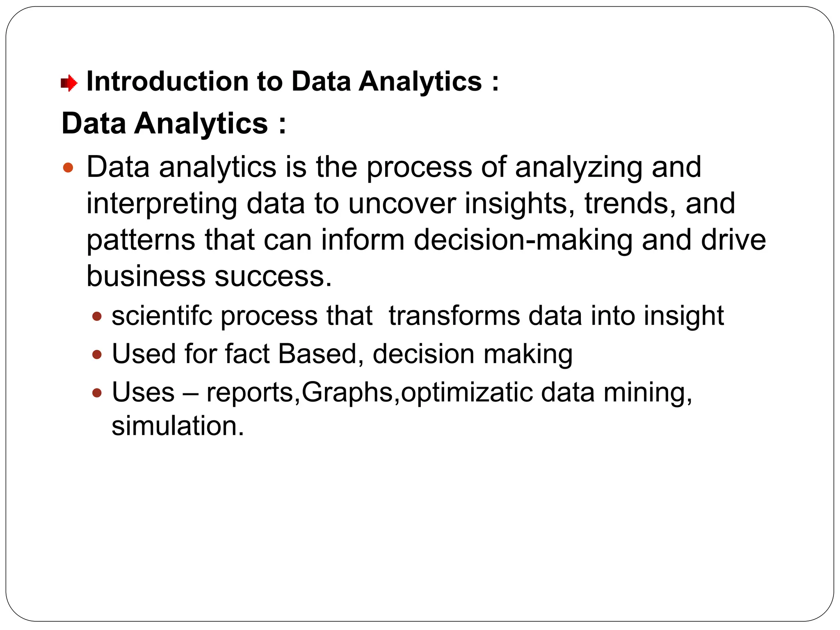The image size is (840, 630).
Task: Click the line starting 'patterns that can inform'
Action: pos(426,240)
